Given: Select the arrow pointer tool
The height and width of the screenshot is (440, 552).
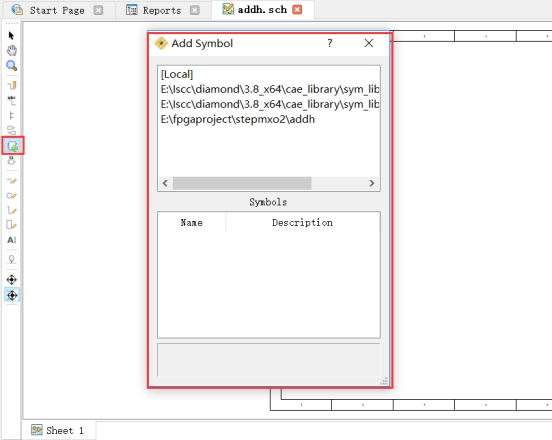Looking at the screenshot, I should tap(11, 36).
